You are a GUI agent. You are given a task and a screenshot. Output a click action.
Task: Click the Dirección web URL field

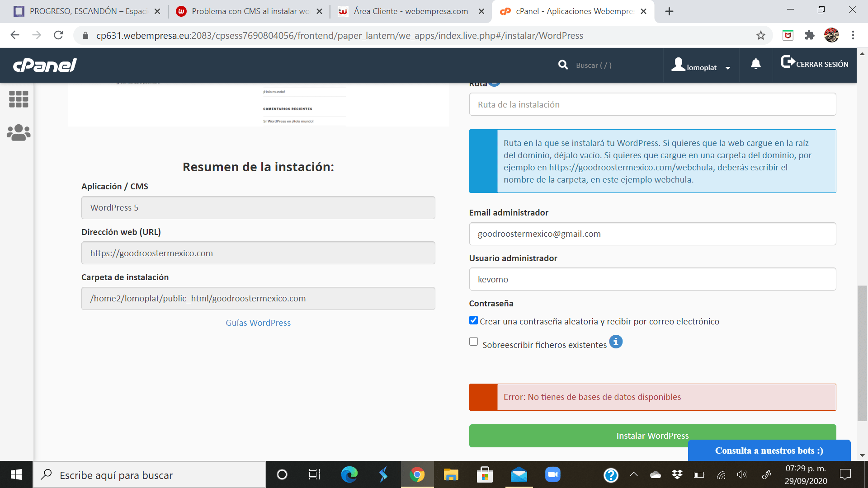click(258, 253)
